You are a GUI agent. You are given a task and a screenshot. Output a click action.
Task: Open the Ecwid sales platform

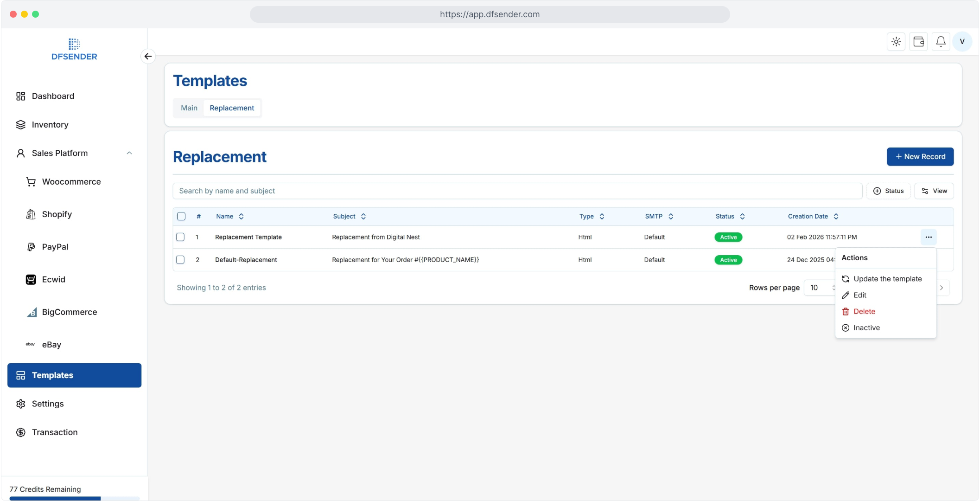pos(53,279)
